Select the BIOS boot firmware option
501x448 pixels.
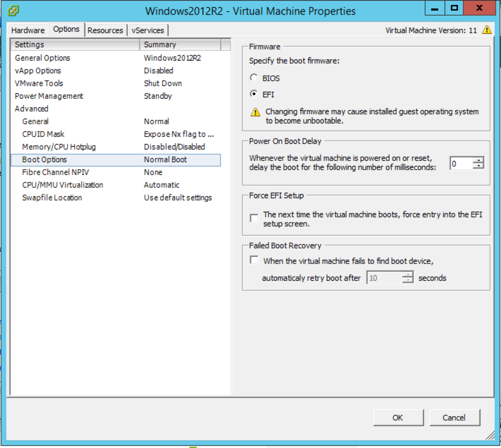(253, 77)
